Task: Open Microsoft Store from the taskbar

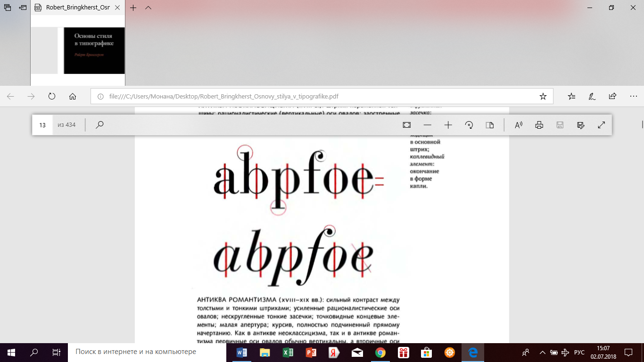Action: click(426, 352)
